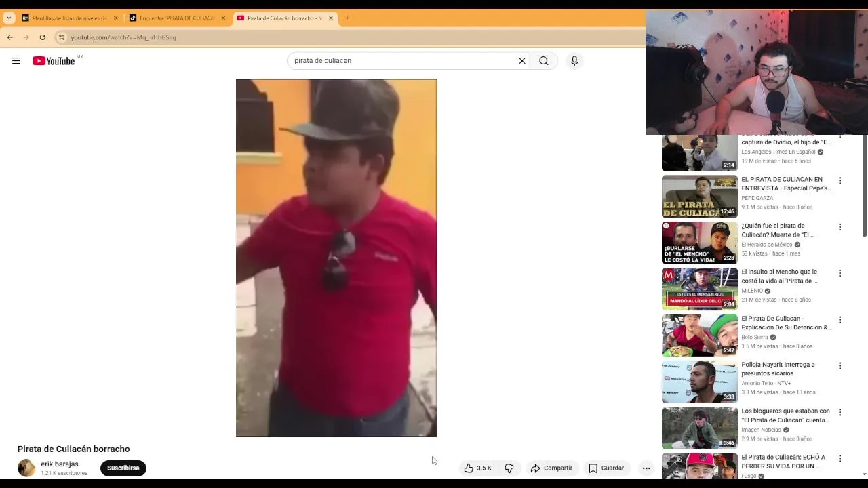This screenshot has width=868, height=488.
Task: Open title El Pirata De Culiacan Explicación
Action: click(x=787, y=323)
